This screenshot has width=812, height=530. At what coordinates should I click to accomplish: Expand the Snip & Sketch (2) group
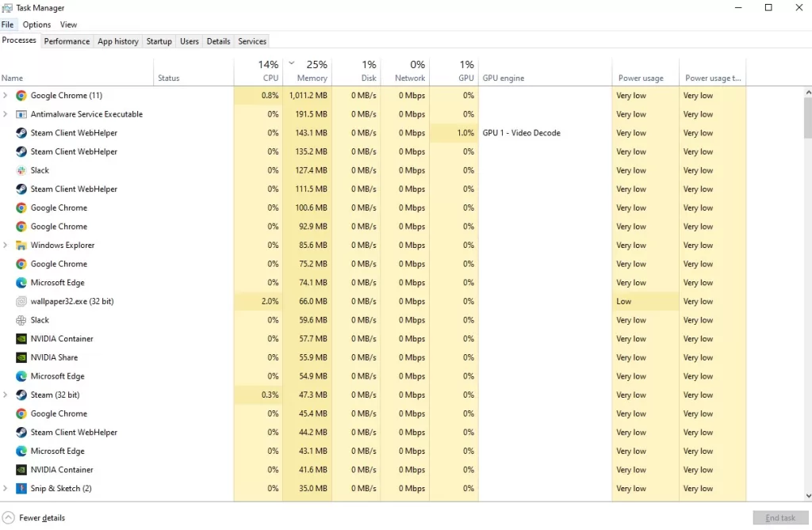click(x=6, y=489)
